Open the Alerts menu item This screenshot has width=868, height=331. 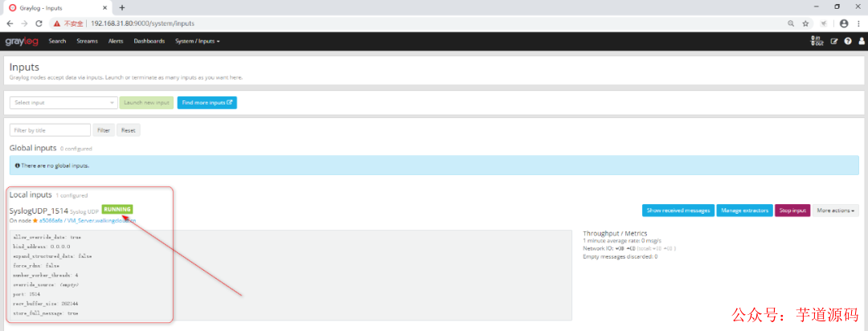pyautogui.click(x=116, y=42)
